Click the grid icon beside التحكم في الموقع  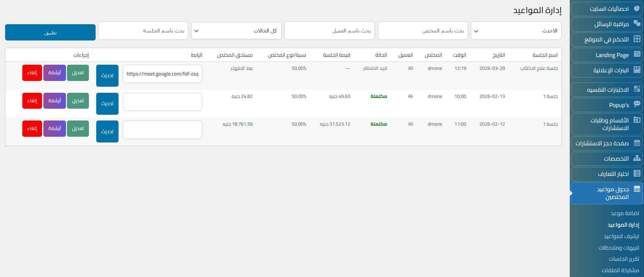click(637, 39)
